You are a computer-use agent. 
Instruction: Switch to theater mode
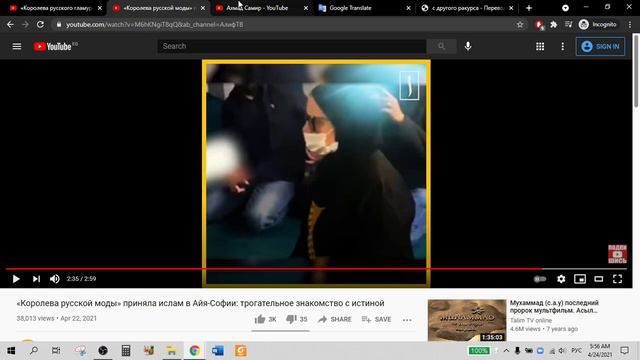pyautogui.click(x=598, y=279)
